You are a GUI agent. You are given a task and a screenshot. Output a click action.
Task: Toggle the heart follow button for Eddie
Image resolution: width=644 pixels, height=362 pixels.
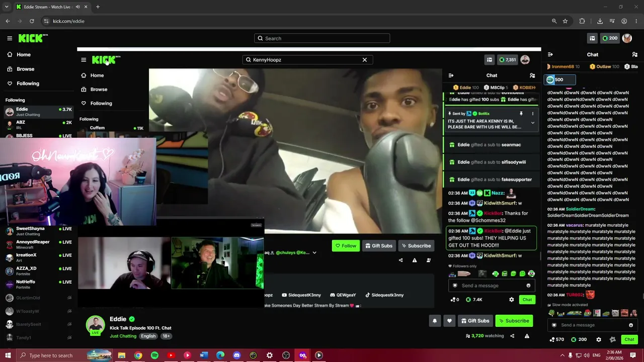pos(449,321)
